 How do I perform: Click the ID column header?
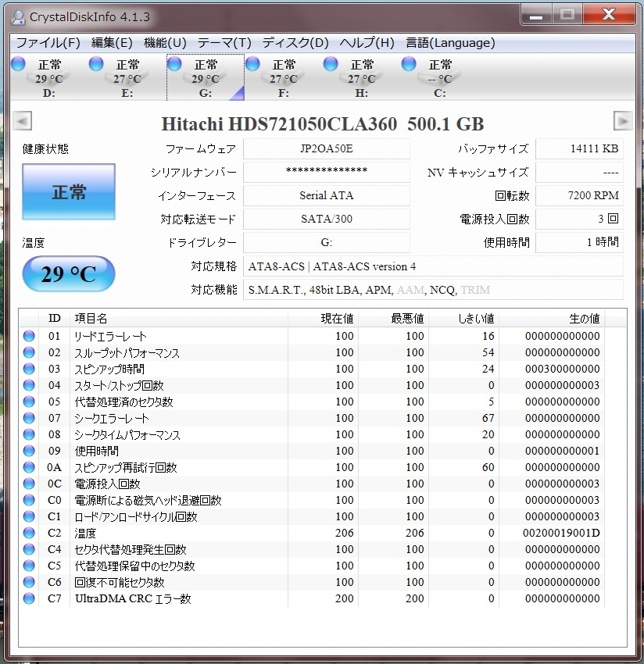pos(54,319)
